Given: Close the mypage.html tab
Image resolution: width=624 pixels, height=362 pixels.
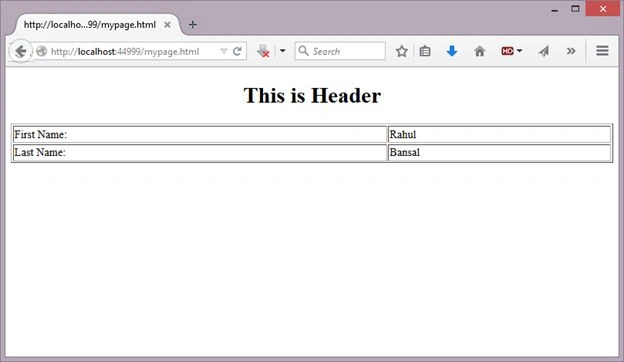Looking at the screenshot, I should [x=168, y=25].
